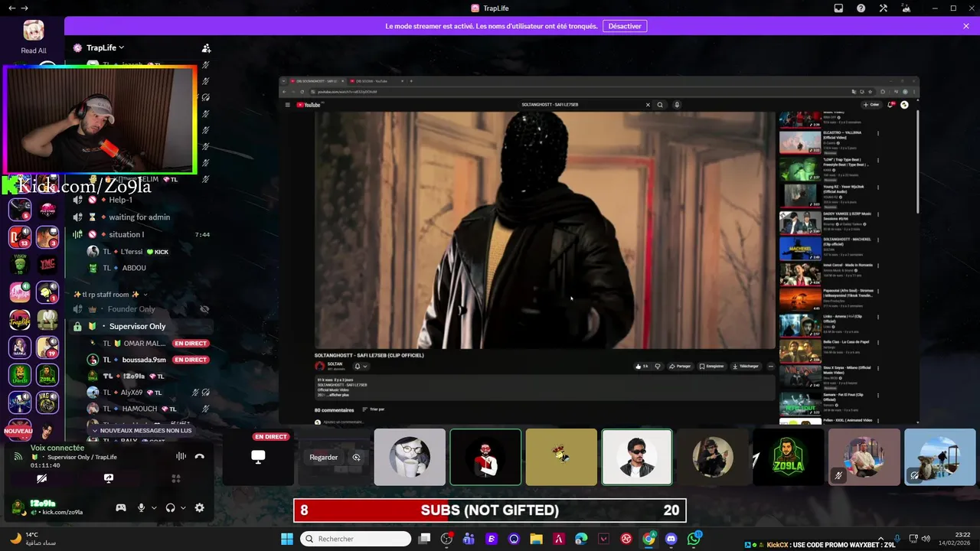The image size is (980, 551).
Task: Open Google Chrome from the taskbar
Action: 648,539
